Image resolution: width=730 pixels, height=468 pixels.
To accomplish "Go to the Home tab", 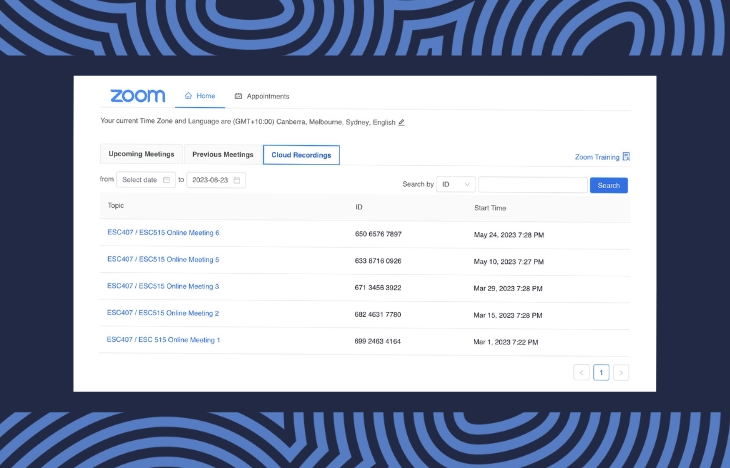I will (x=200, y=96).
